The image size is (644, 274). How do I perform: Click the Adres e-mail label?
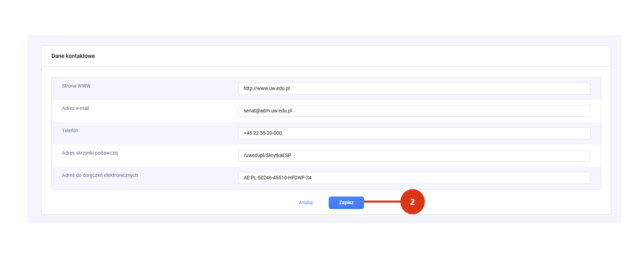[x=76, y=108]
